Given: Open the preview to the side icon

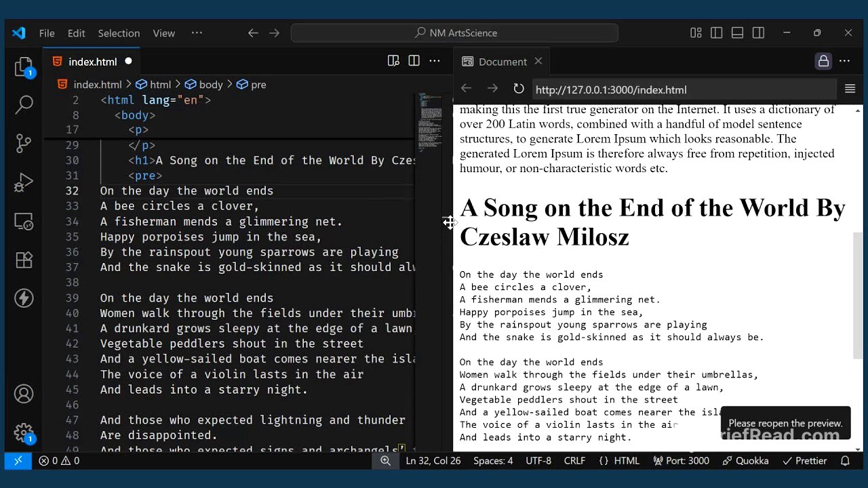Looking at the screenshot, I should click(393, 61).
